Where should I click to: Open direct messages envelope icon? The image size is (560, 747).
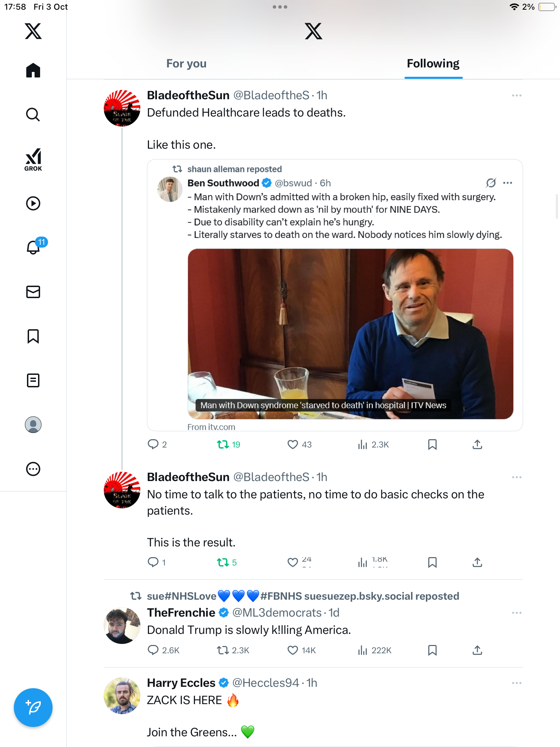pyautogui.click(x=33, y=292)
